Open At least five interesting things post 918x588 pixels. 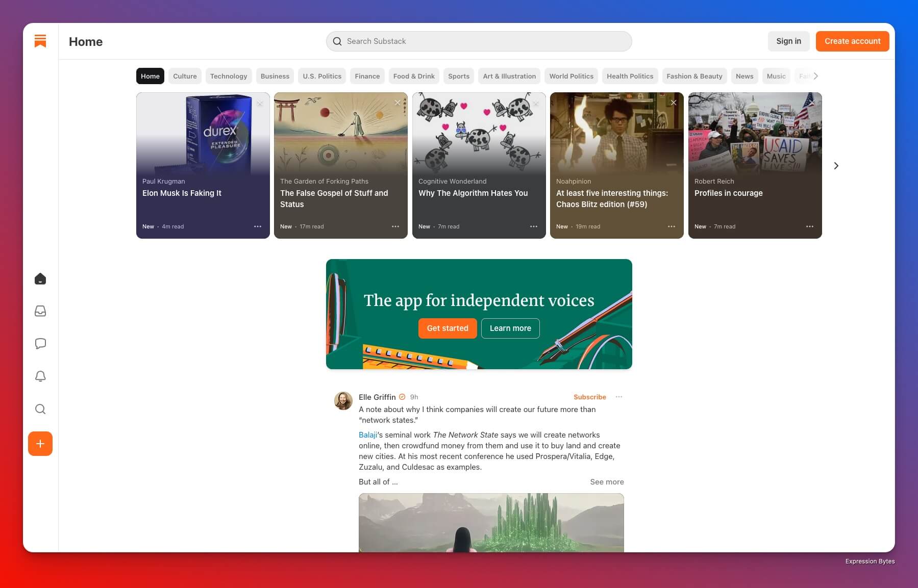(612, 199)
